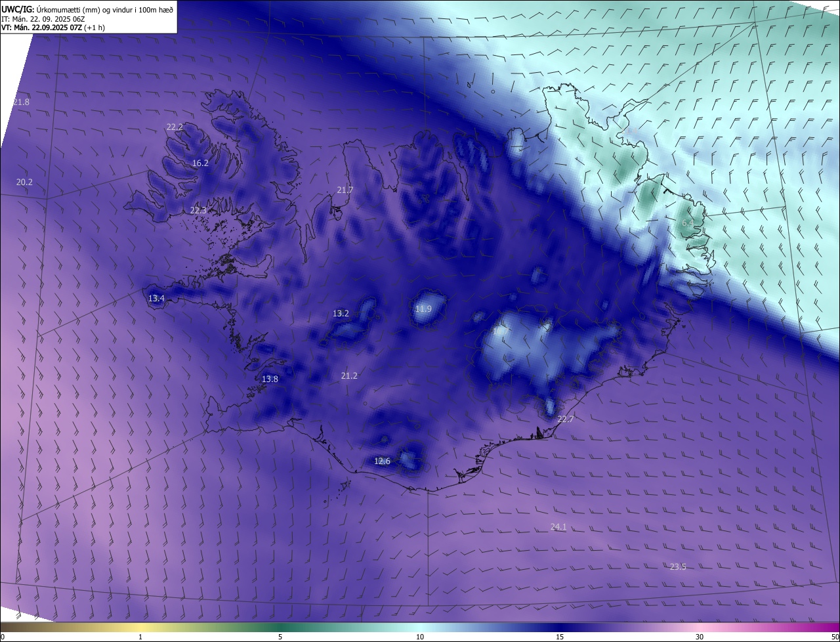Click the 21.7 value label
Screen dimensions: 840x642
[x=345, y=190]
